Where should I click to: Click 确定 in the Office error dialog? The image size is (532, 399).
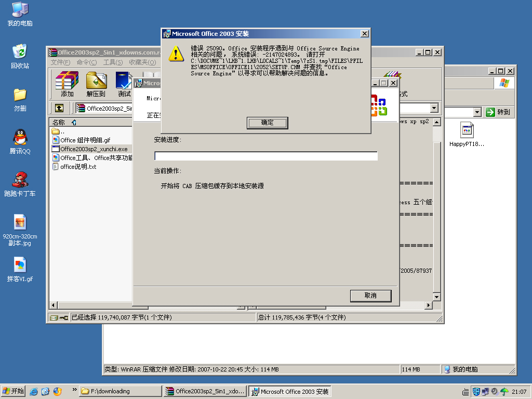[x=268, y=123]
